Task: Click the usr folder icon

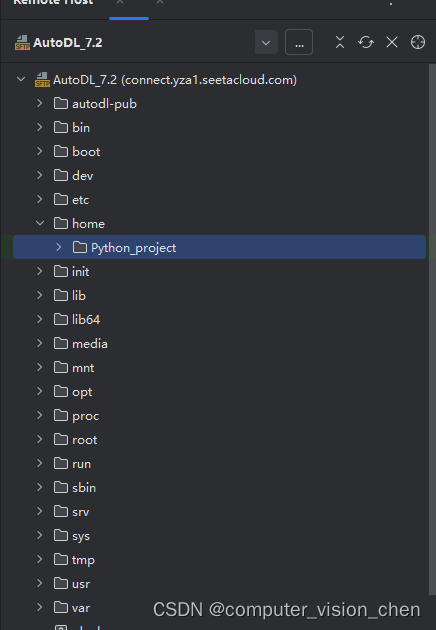Action: coord(61,583)
